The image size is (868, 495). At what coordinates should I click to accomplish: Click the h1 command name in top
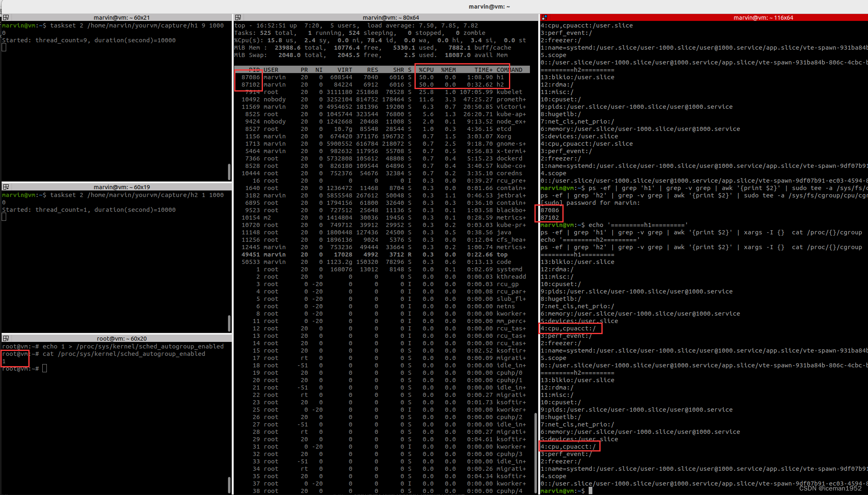pos(500,77)
